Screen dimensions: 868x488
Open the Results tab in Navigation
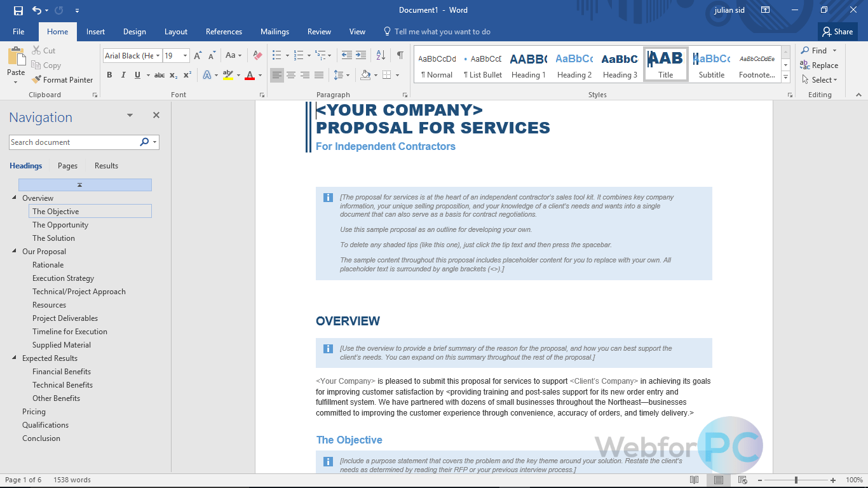[x=106, y=166]
